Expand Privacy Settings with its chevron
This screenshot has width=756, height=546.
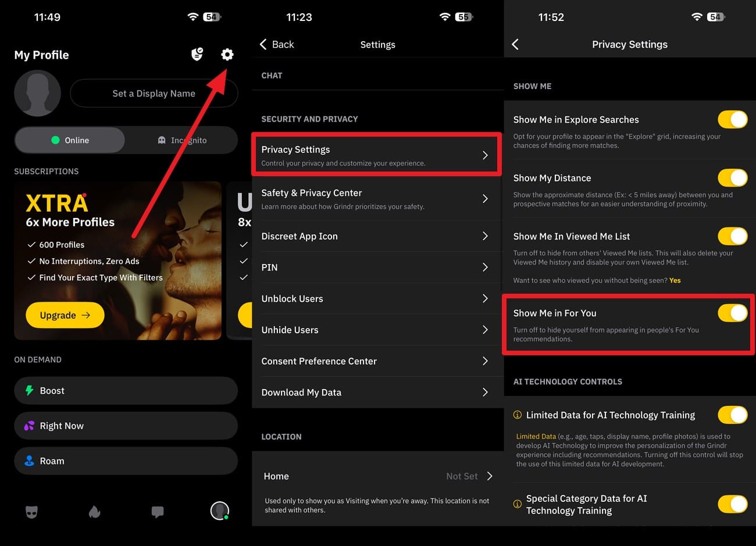485,155
